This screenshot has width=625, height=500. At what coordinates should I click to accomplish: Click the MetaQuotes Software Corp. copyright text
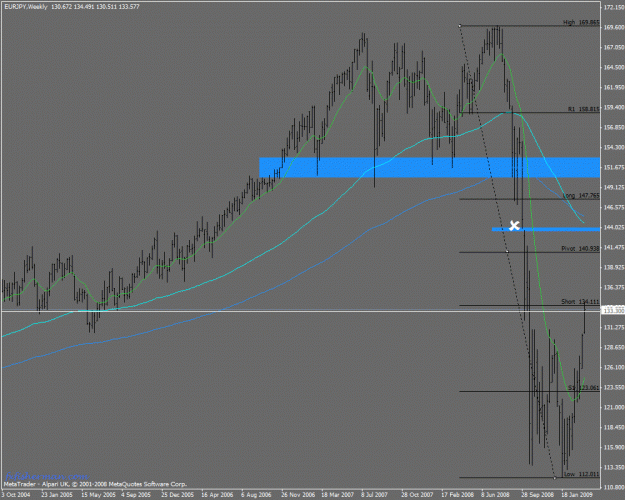coord(95,484)
